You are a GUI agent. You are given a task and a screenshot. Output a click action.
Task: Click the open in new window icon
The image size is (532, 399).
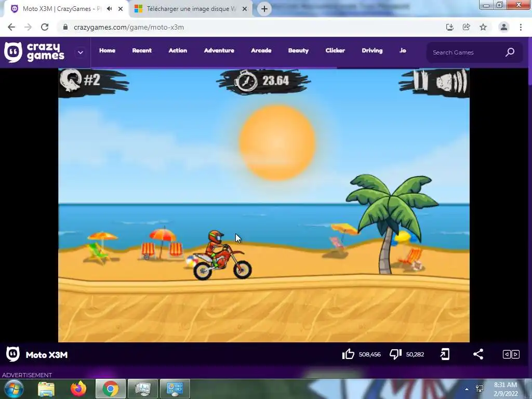pyautogui.click(x=445, y=354)
